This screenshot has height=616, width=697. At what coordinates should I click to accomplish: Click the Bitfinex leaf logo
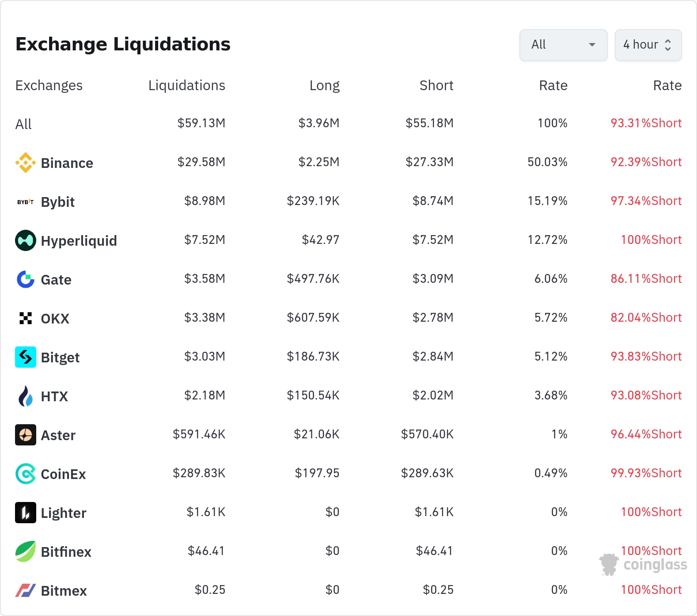26,551
